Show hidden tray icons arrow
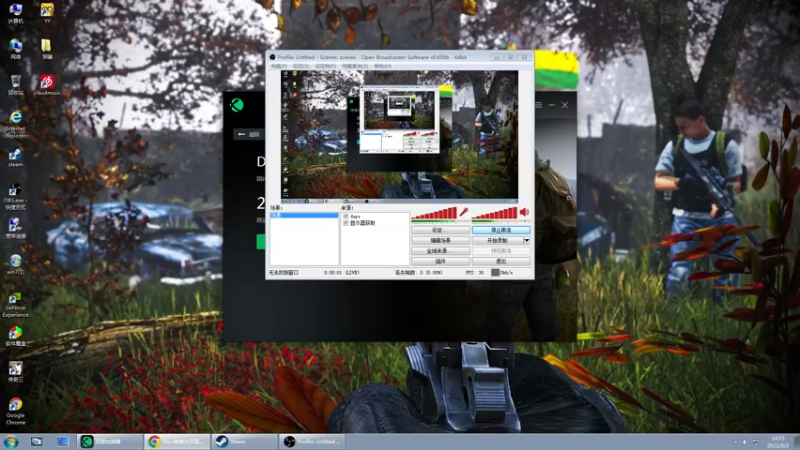 point(735,442)
